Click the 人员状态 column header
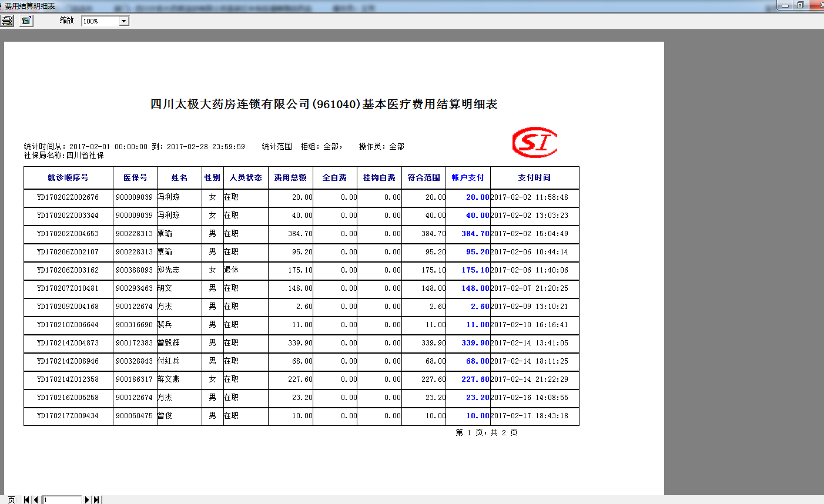824x504 pixels. tap(246, 177)
